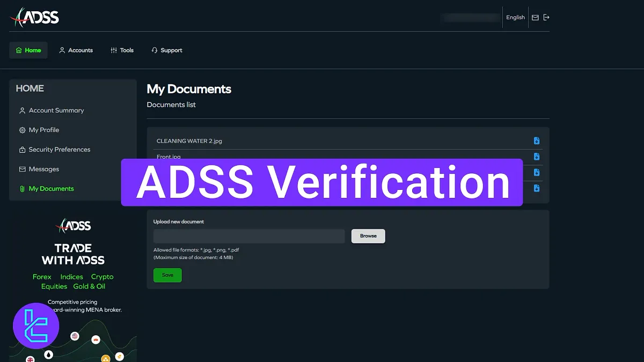Screen dimensions: 644x362
Task: Click the gear icon beside My Profile
Action: click(x=22, y=130)
